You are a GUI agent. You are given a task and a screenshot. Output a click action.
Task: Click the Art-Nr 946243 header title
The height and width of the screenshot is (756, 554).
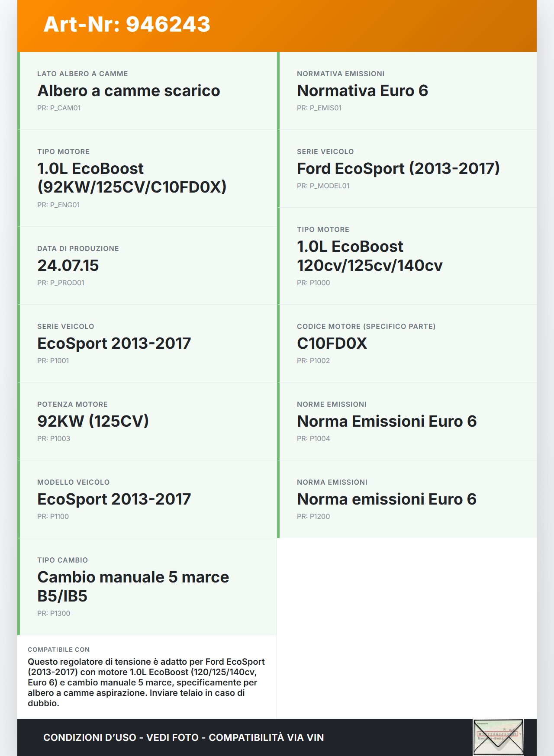[x=127, y=24]
